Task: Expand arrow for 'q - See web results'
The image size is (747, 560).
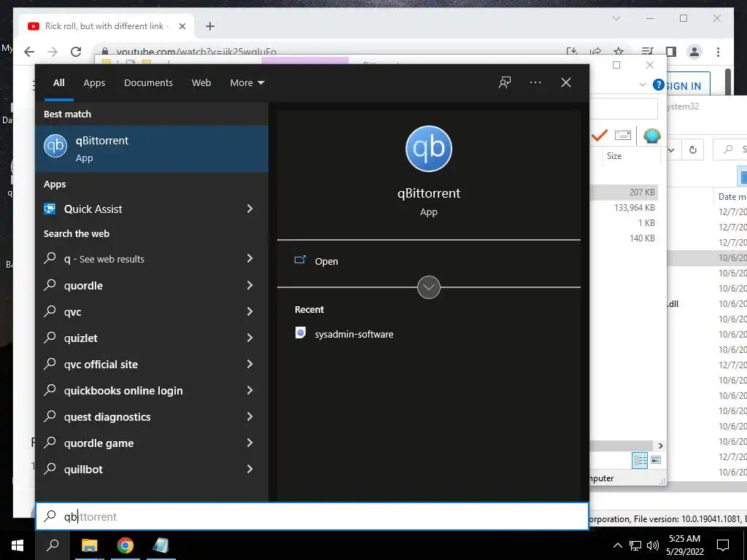Action: 249,258
